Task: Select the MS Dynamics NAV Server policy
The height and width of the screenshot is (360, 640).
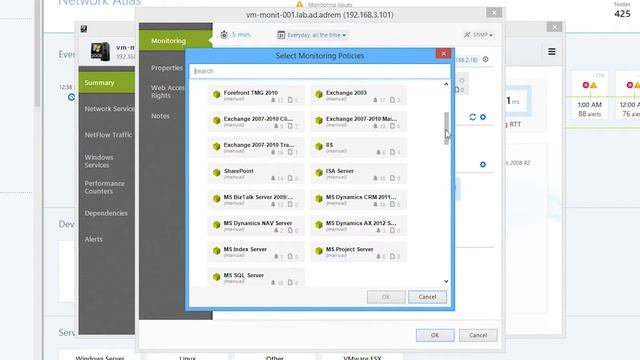Action: [x=256, y=226]
